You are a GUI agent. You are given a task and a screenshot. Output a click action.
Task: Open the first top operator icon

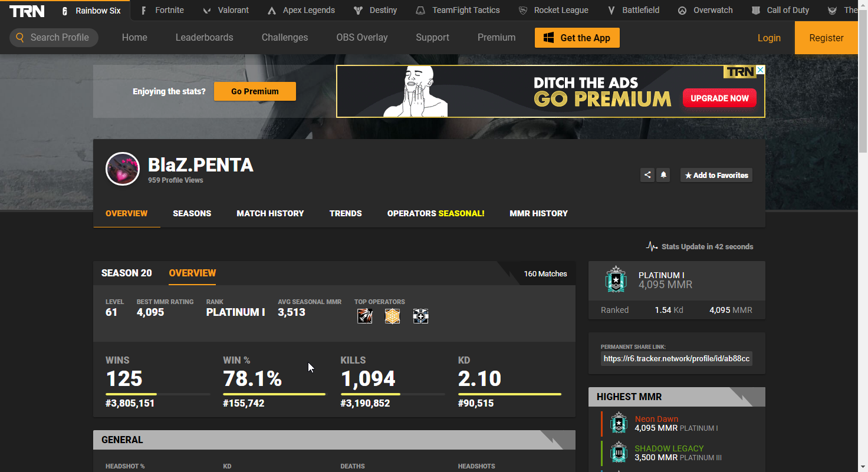pos(364,316)
